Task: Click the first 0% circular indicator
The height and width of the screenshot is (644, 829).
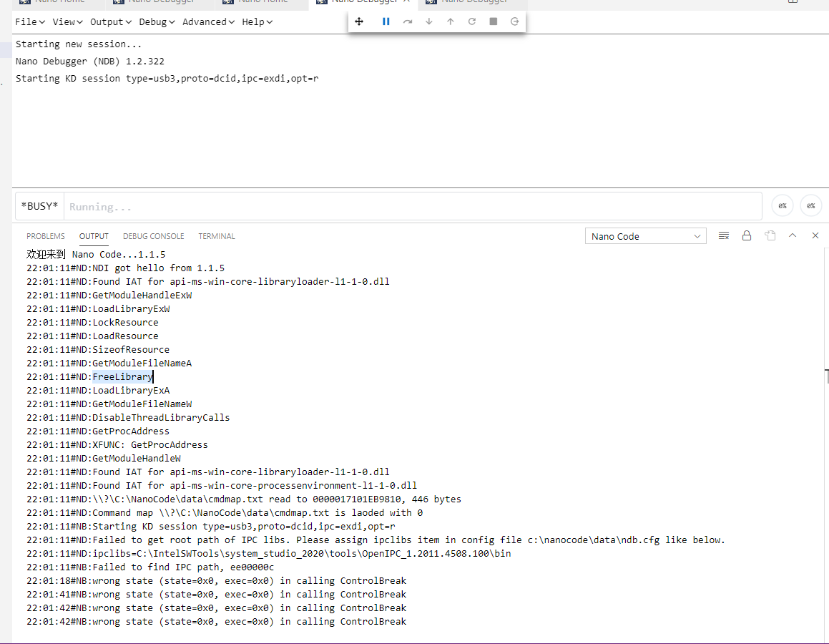Action: pos(783,205)
